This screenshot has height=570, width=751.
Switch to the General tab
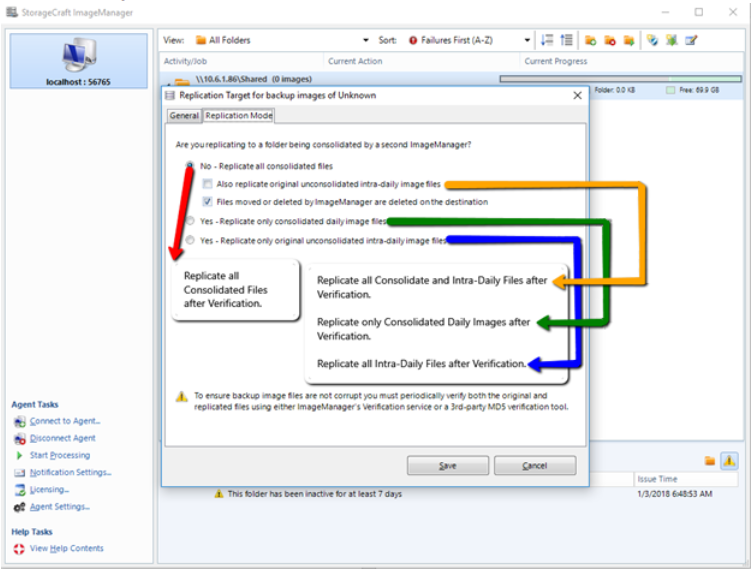[x=184, y=115]
